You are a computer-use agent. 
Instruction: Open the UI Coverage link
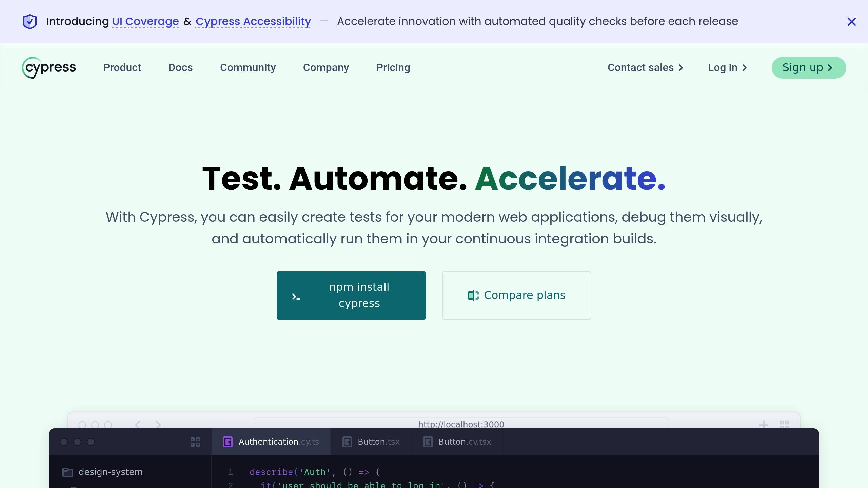[x=145, y=21]
